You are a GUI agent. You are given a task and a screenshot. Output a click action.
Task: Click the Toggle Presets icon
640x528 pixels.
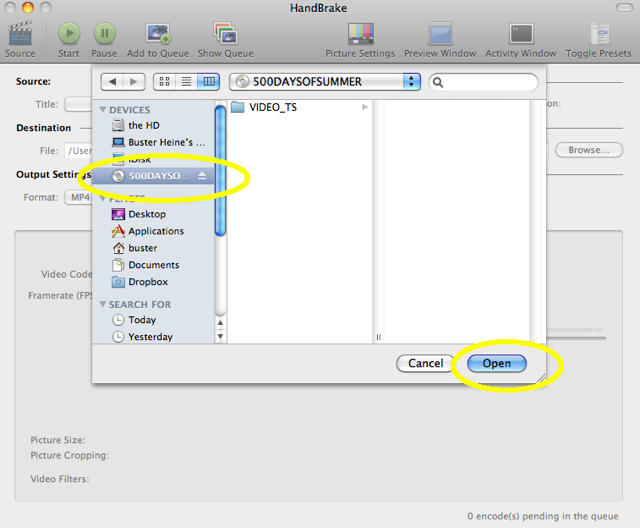(598, 36)
